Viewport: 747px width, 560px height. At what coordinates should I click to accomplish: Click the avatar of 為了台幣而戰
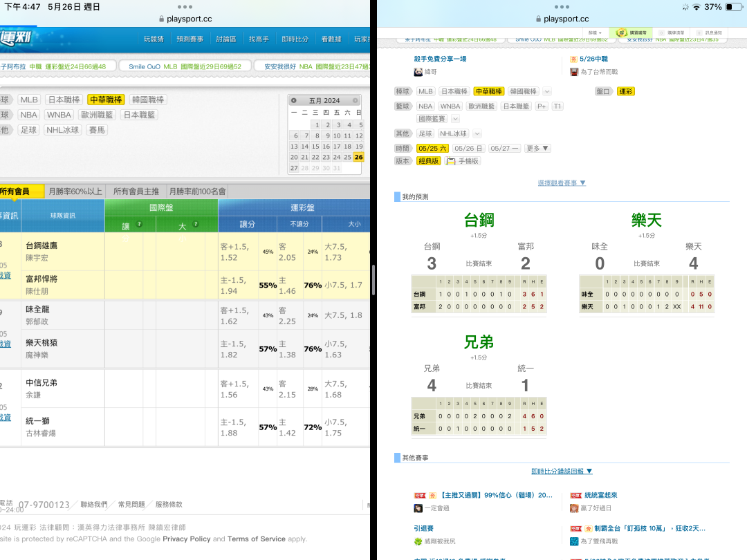pos(574,72)
